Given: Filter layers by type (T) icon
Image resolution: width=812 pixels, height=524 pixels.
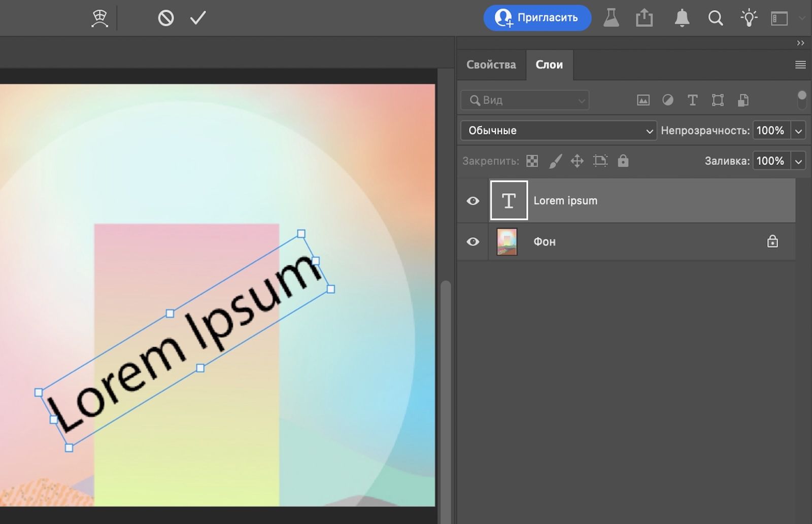Looking at the screenshot, I should coord(692,100).
